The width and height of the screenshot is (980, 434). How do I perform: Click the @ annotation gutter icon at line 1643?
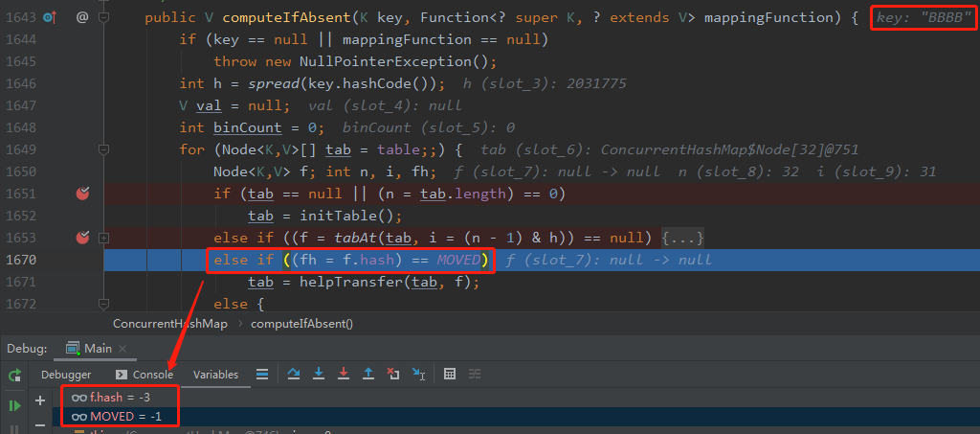point(82,17)
